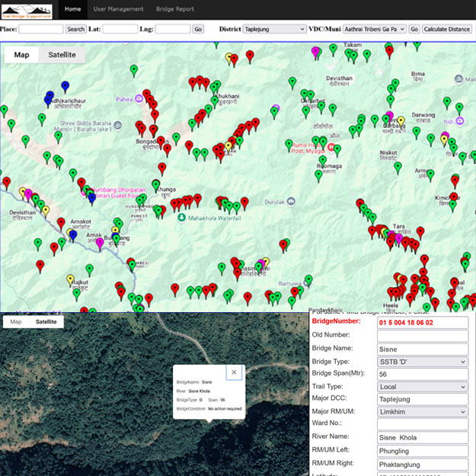Click the Bridge Span field showing 56
The height and width of the screenshot is (476, 476).
[x=423, y=374]
